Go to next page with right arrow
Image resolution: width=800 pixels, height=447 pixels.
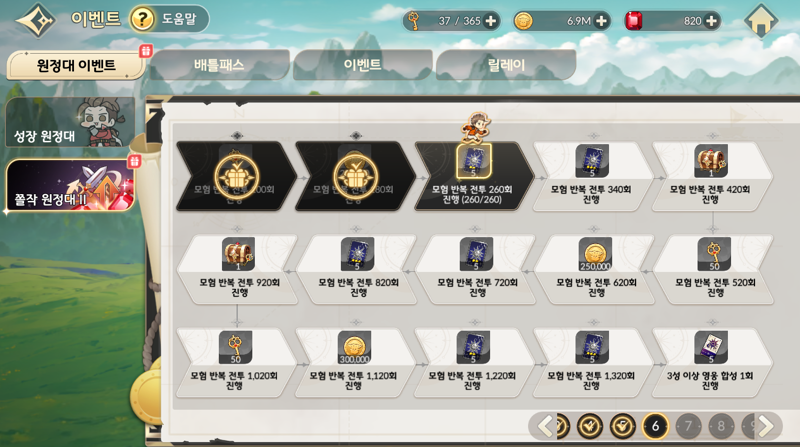pos(765,426)
